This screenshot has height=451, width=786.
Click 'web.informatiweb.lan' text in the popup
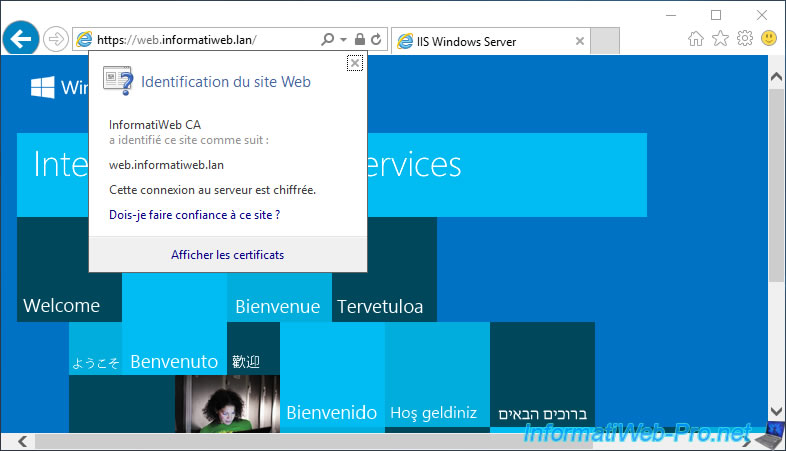click(166, 165)
